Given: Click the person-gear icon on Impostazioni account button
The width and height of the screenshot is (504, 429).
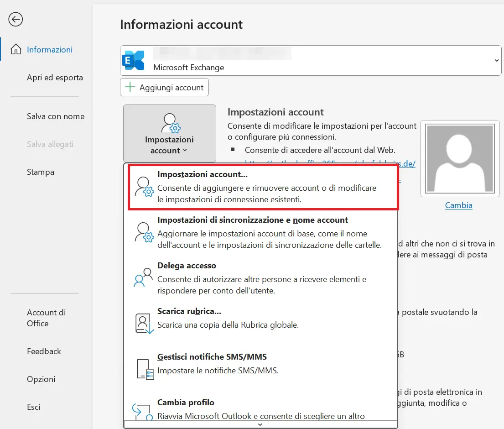Looking at the screenshot, I should pos(171,123).
